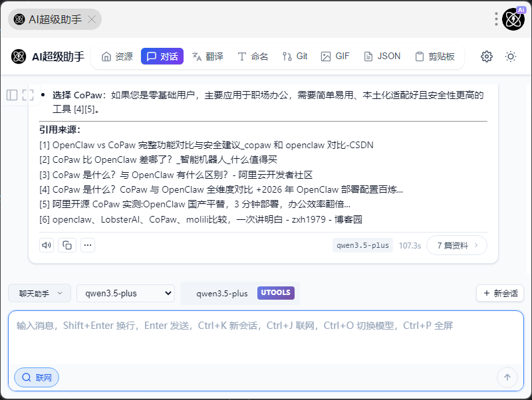Open the vertical three-dot window menu
532x400 pixels.
(x=496, y=19)
